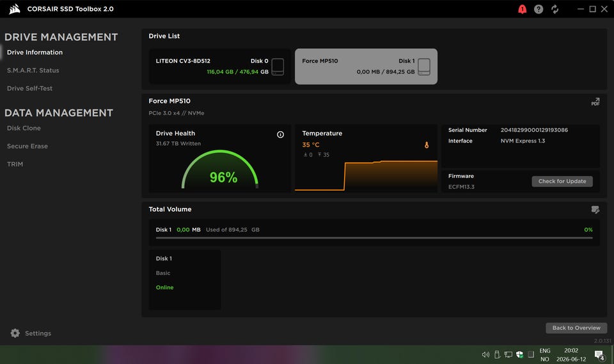This screenshot has height=364, width=614.
Task: Click the Corsair sails logo
Action: 15,9
